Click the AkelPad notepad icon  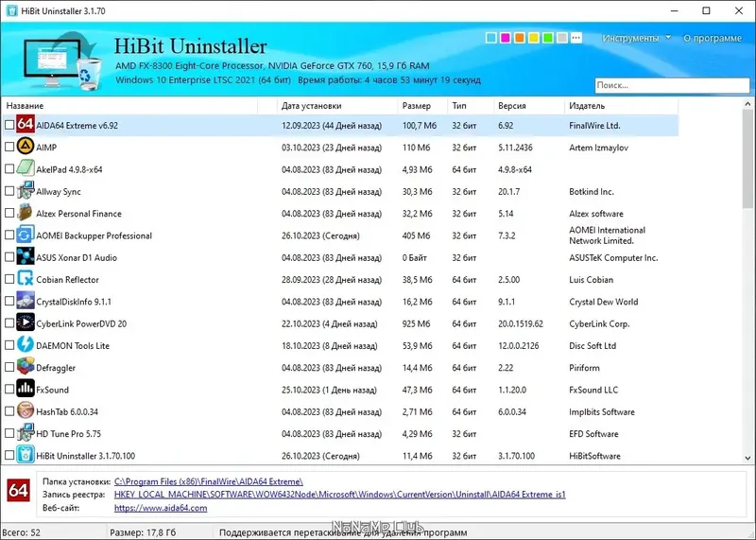point(26,168)
